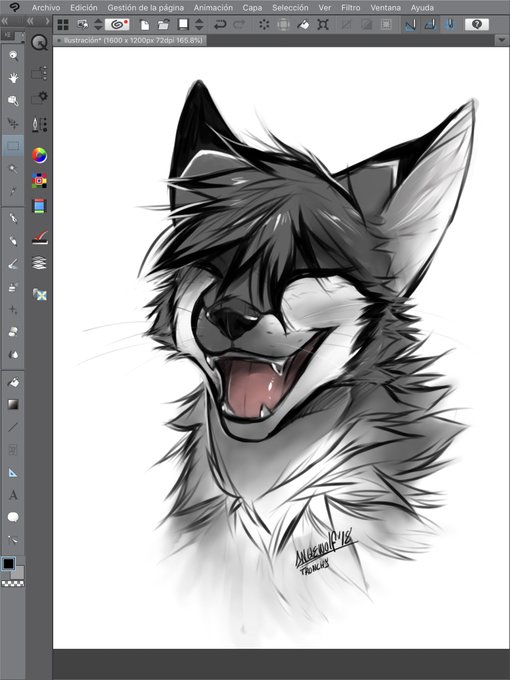The height and width of the screenshot is (680, 510).
Task: Select the Eraser tool
Action: [13, 332]
